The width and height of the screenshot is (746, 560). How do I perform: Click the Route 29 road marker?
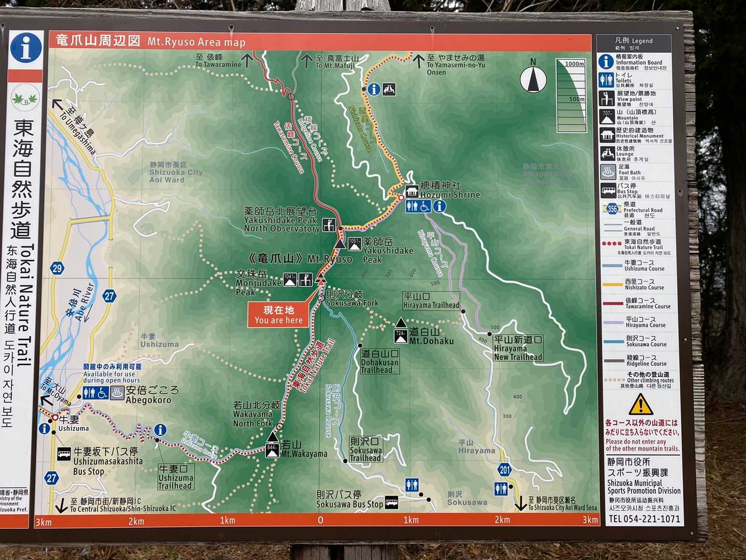tap(57, 268)
